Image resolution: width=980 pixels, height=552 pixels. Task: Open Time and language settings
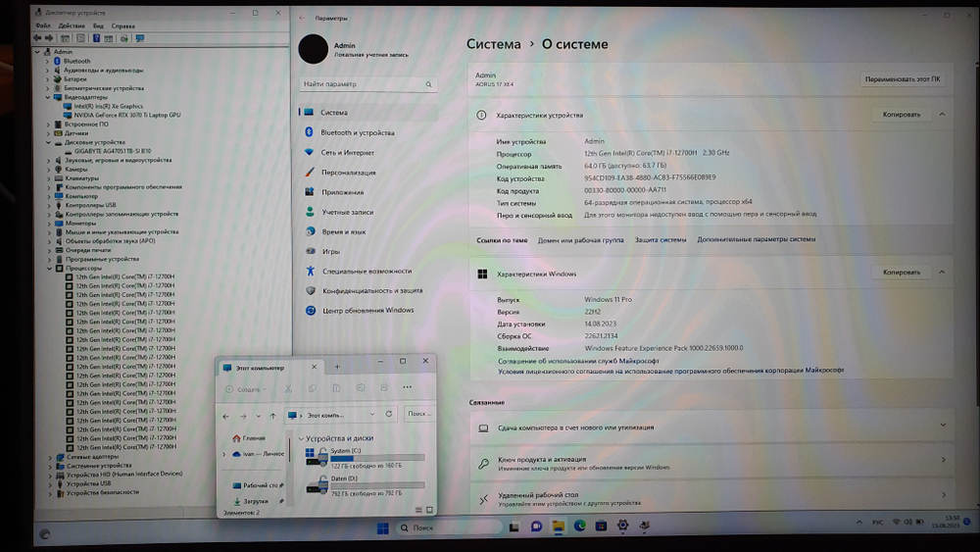(344, 232)
